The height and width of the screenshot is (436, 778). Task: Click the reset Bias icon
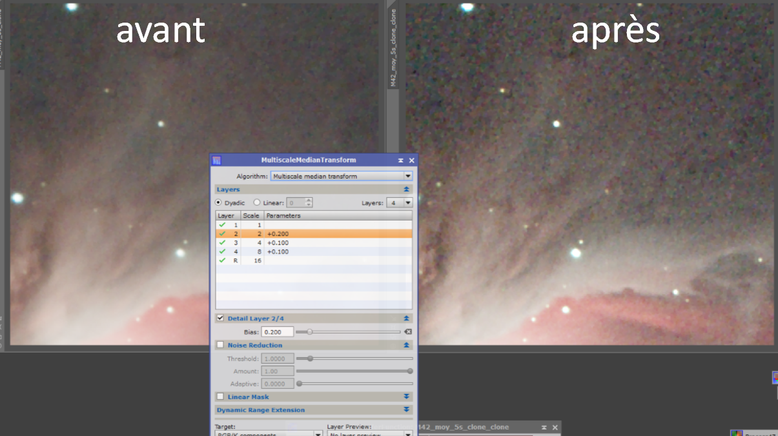[408, 332]
